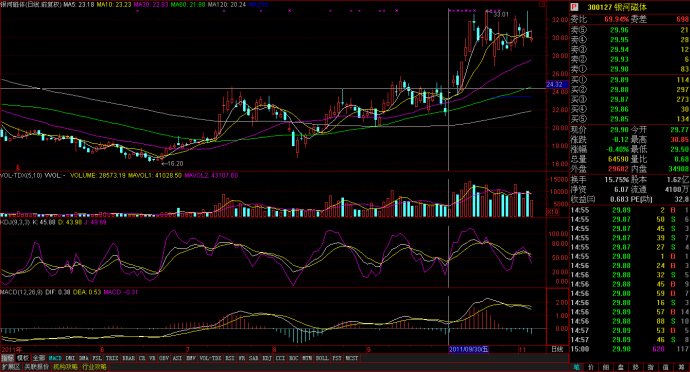Switch to the RSI indicator
The height and width of the screenshot is (372, 690).
point(230,358)
